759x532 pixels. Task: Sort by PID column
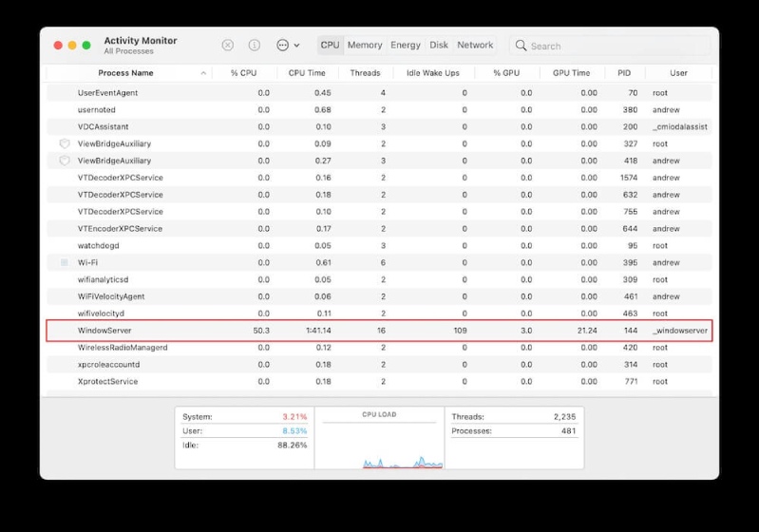pyautogui.click(x=624, y=73)
